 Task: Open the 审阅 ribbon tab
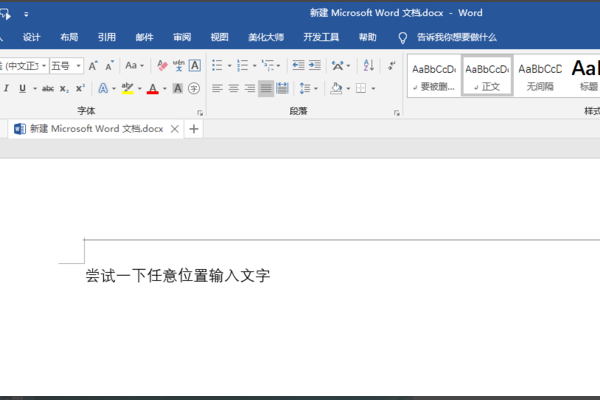(x=181, y=37)
